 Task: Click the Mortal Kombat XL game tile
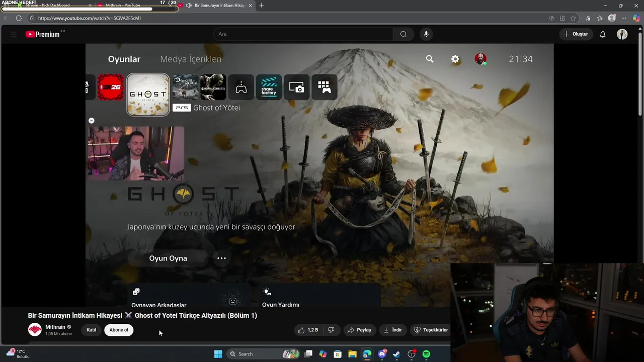click(x=213, y=87)
